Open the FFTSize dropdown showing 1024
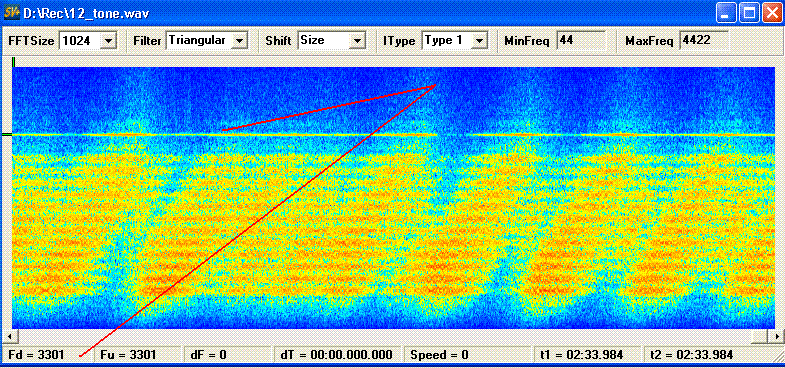Viewport: 785px width, 368px height. 88,41
